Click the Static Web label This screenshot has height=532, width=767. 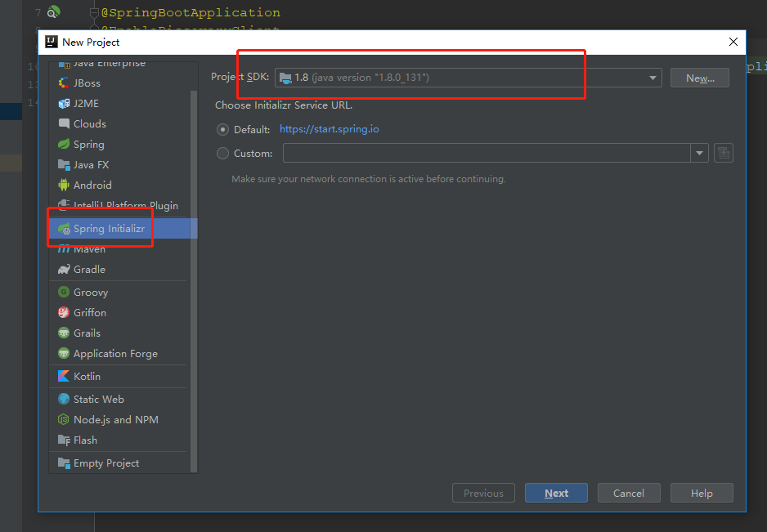pyautogui.click(x=99, y=399)
